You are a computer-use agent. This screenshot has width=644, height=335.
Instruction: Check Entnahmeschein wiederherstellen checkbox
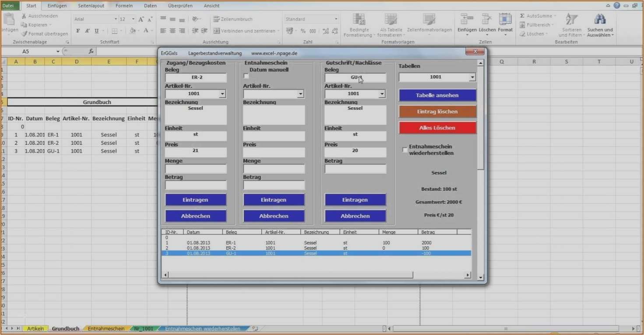[405, 150]
